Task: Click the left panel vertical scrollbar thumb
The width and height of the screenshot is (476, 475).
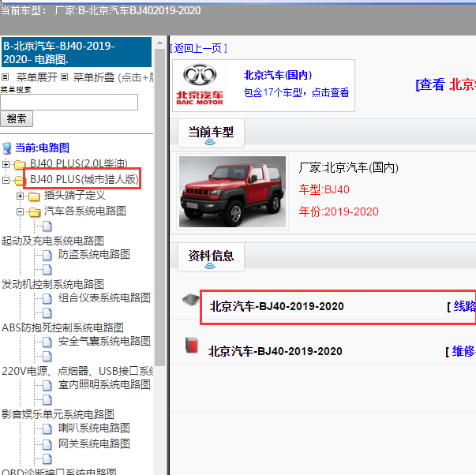Action: 159,208
